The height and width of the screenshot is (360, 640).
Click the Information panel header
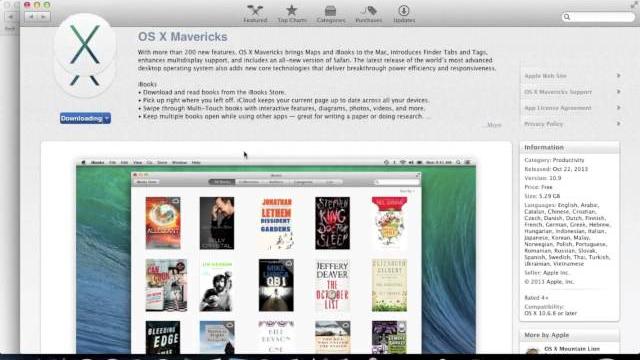click(x=569, y=147)
